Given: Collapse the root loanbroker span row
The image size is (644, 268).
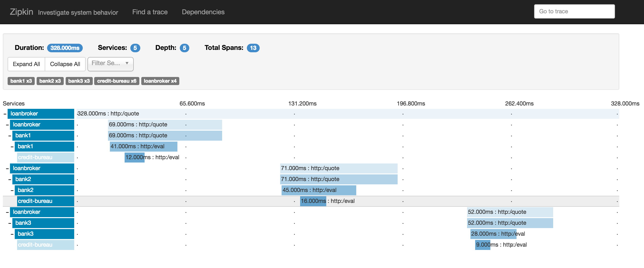Looking at the screenshot, I should click(5, 114).
